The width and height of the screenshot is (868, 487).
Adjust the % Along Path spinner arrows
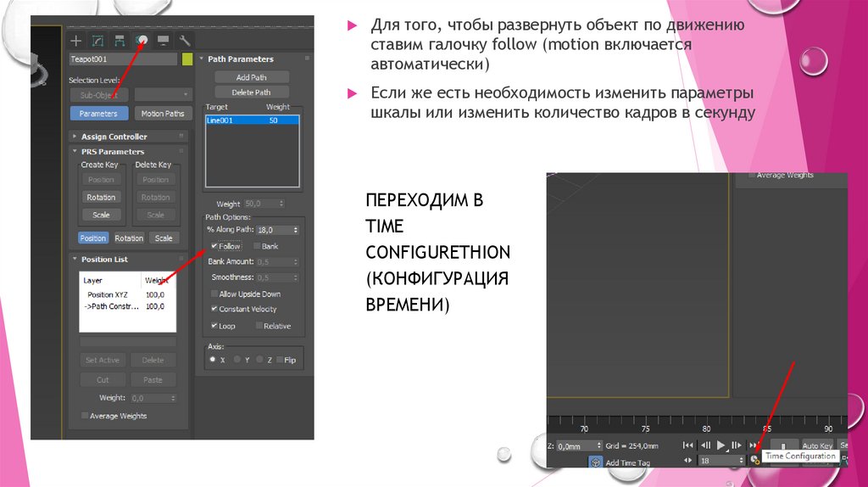point(296,229)
